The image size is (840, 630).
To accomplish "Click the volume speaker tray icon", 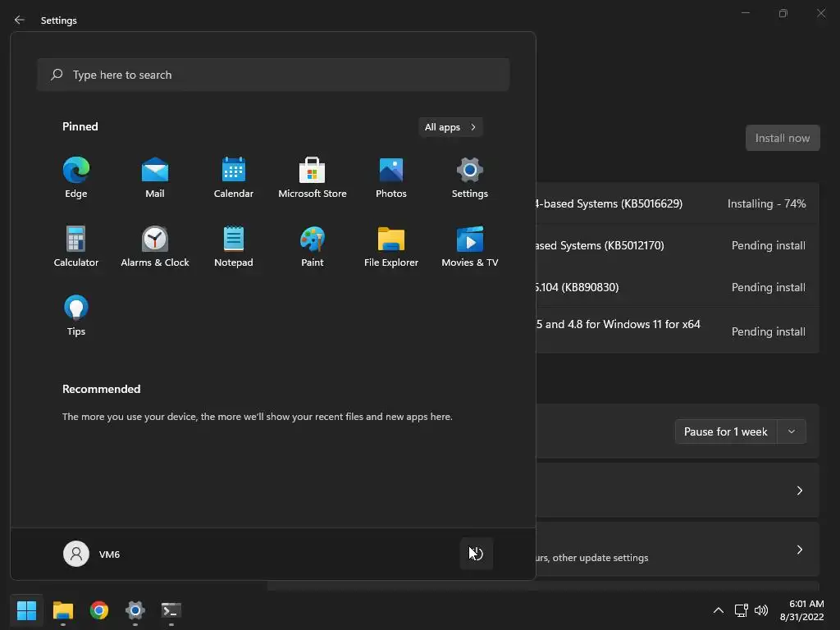I will tap(760, 610).
